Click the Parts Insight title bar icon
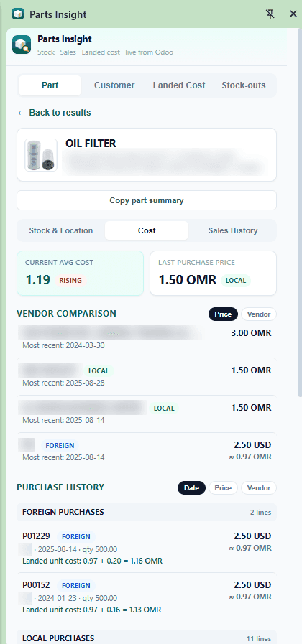The width and height of the screenshot is (302, 644). coord(18,14)
